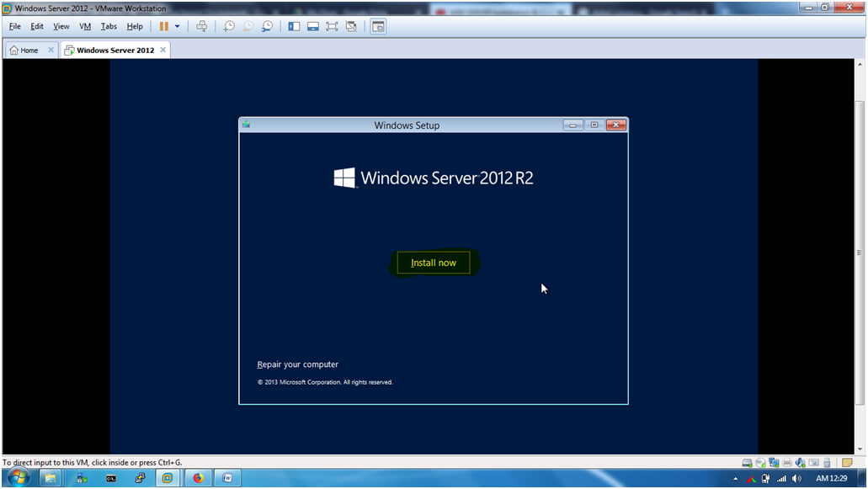Open the network computers taskbar shortcut
Screen dimensions: 868x489
(140, 478)
